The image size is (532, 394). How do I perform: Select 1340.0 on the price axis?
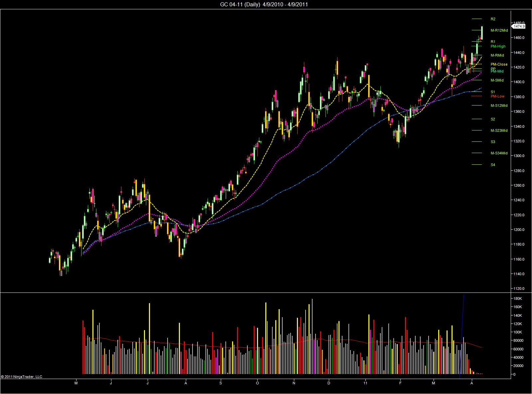pyautogui.click(x=519, y=126)
